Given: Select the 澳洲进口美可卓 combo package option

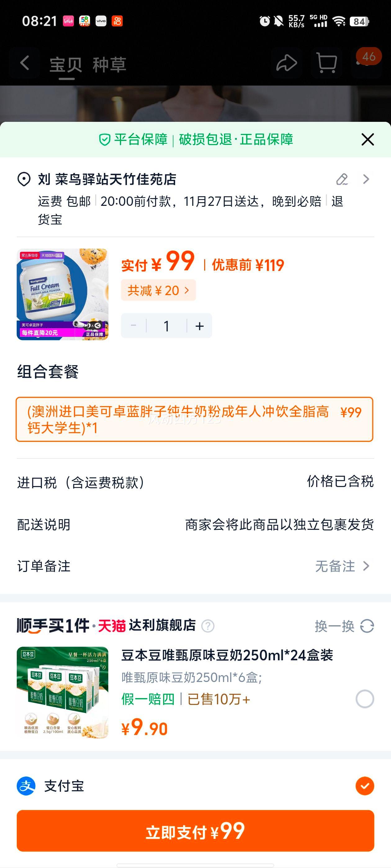Looking at the screenshot, I should pyautogui.click(x=194, y=419).
